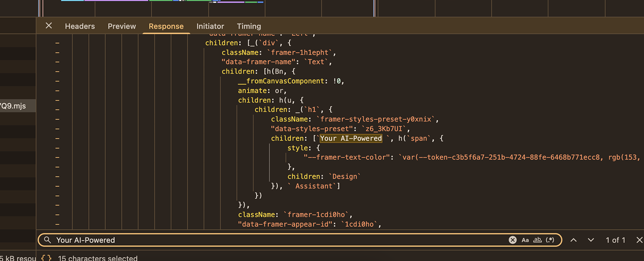Image resolution: width=644 pixels, height=261 pixels.
Task: Enable whole word match option
Action: point(537,240)
